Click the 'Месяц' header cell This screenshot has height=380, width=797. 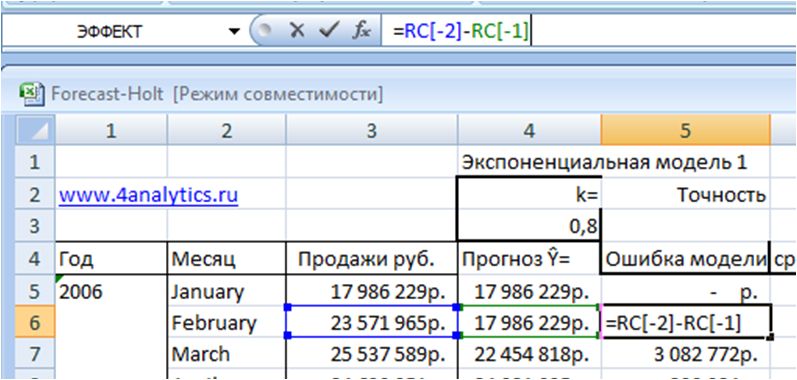coord(227,259)
